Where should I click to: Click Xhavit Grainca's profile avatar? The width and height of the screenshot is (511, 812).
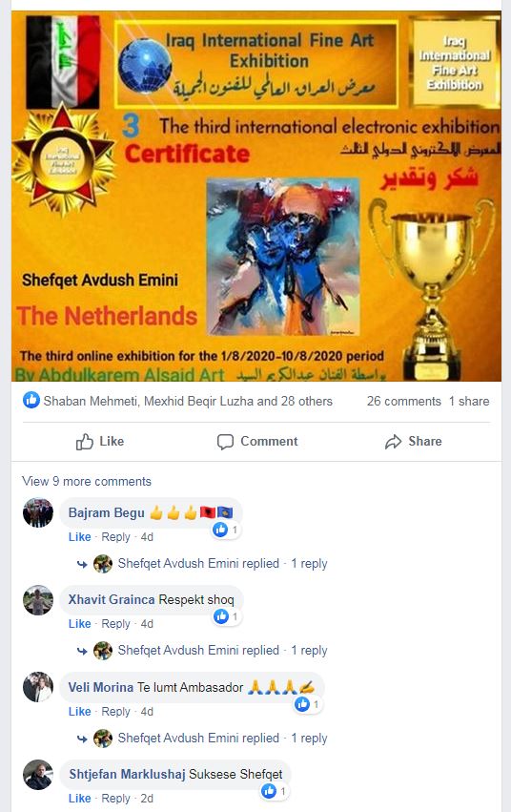(38, 600)
